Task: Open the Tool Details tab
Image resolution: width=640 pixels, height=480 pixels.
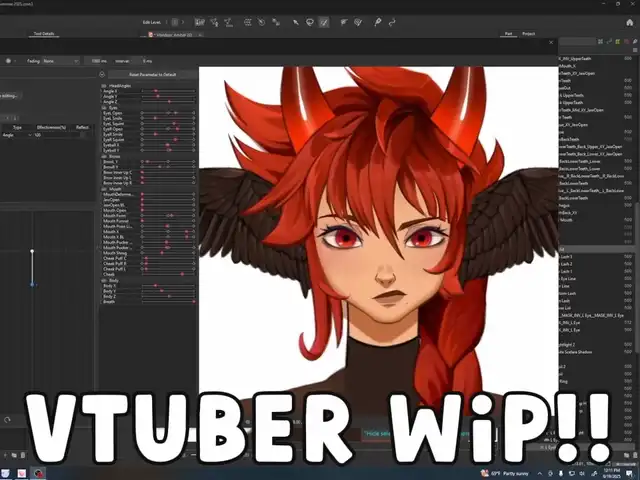Action: [x=43, y=33]
